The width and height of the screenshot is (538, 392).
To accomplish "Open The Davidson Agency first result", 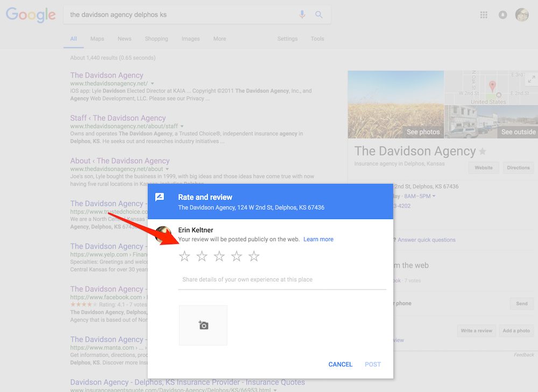I will pos(107,75).
